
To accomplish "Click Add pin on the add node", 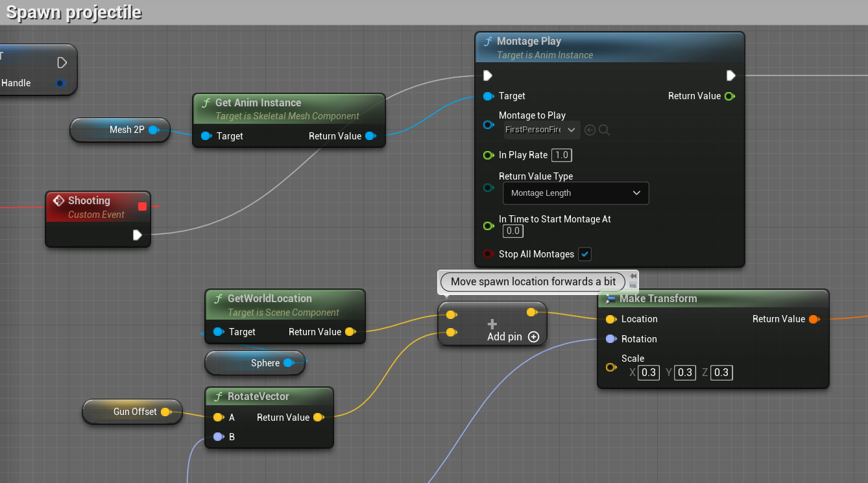I will coord(513,336).
